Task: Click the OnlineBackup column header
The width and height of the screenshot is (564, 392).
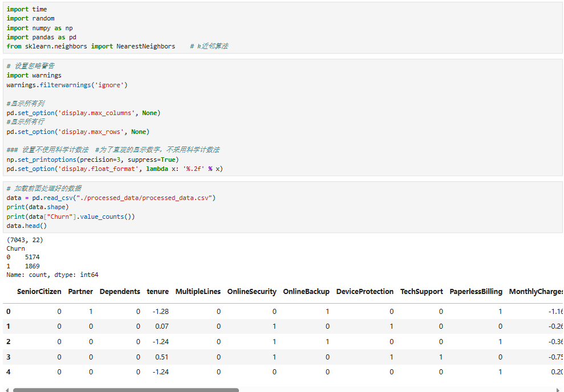Action: click(x=306, y=292)
